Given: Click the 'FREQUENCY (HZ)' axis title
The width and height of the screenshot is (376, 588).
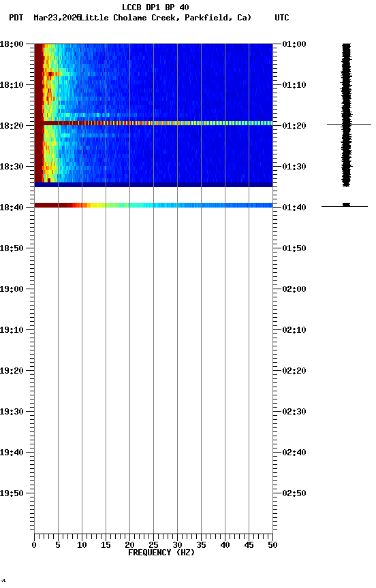Looking at the screenshot, I should coord(161,553).
